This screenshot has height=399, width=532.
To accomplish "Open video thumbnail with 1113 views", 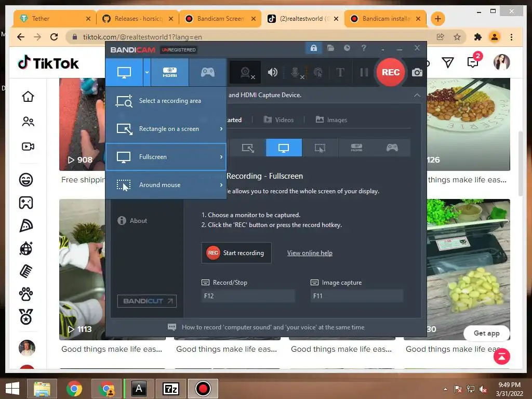I will point(82,270).
